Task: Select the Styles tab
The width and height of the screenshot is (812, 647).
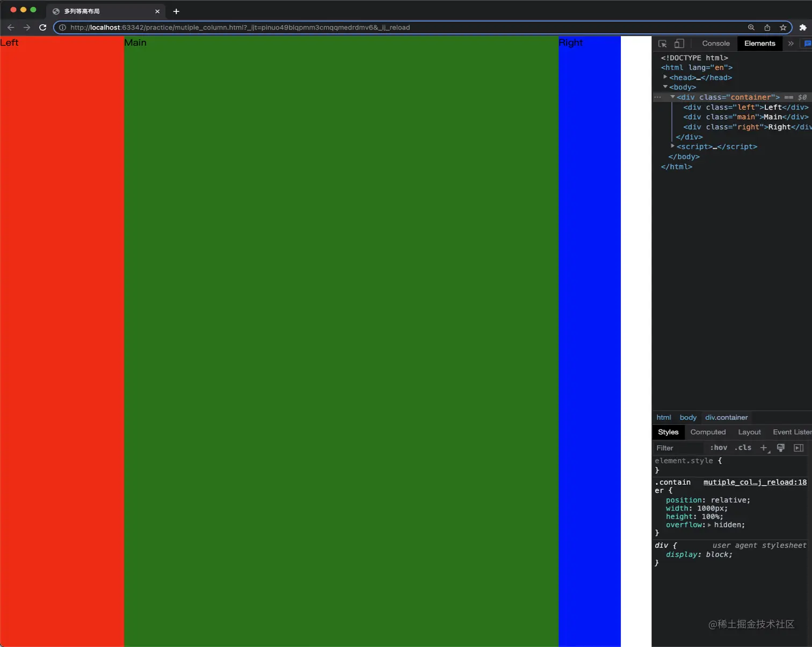Action: [668, 432]
